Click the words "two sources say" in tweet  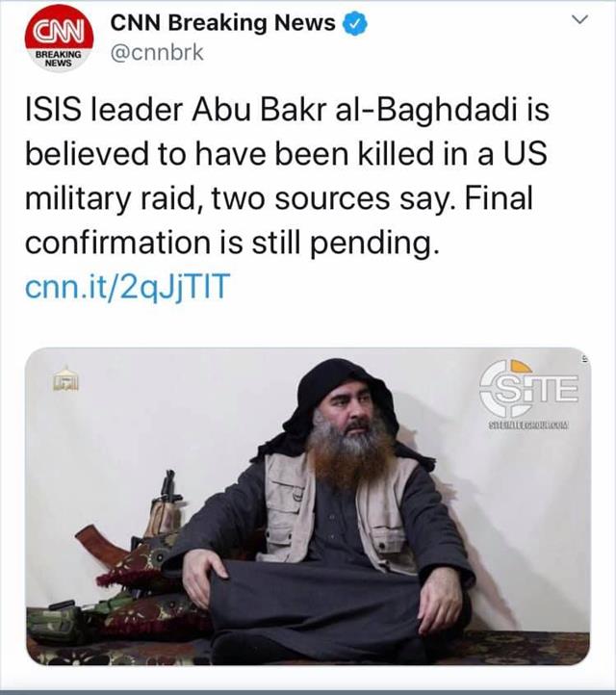click(331, 198)
